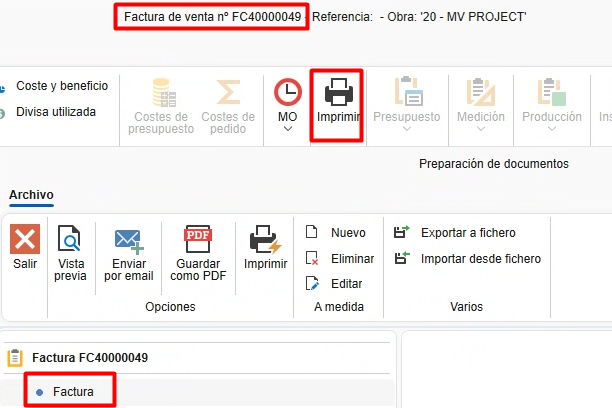Click the Nuevo blank page icon
This screenshot has height=408, width=612.
[x=311, y=232]
